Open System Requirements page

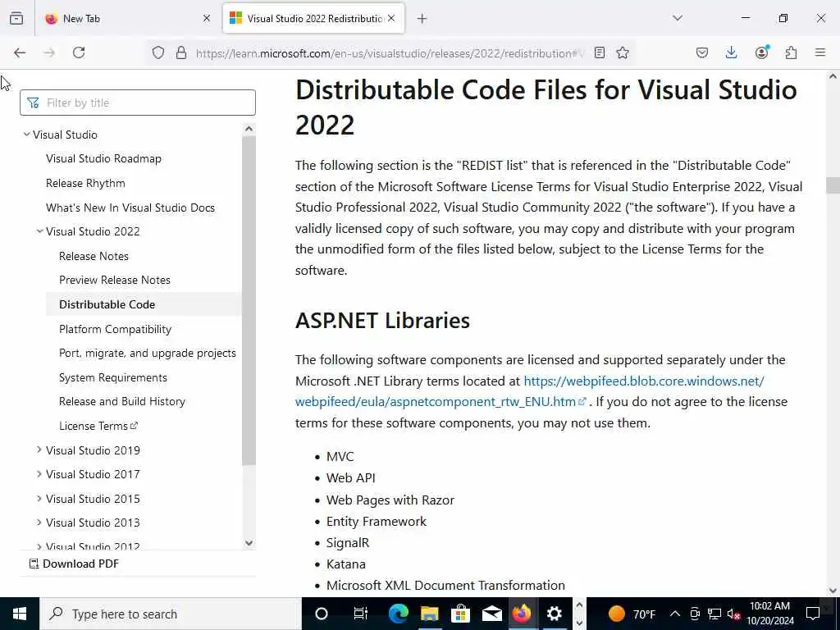pos(113,377)
